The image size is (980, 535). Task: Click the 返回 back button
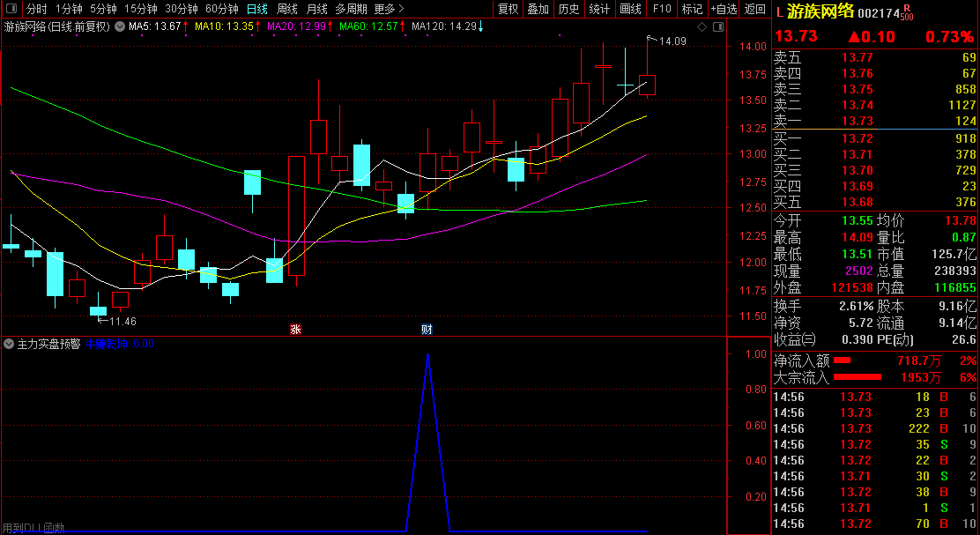(x=755, y=9)
